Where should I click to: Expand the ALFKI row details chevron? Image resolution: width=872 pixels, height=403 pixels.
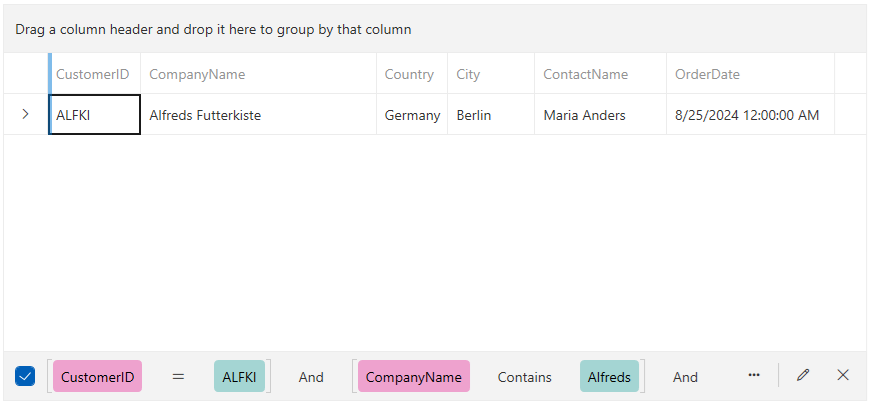tap(26, 114)
